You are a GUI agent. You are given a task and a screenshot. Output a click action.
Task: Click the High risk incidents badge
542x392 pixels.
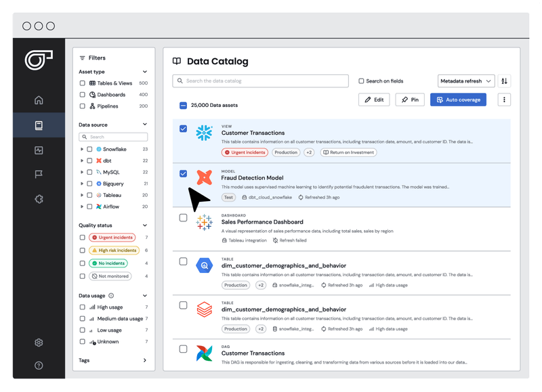(x=114, y=251)
